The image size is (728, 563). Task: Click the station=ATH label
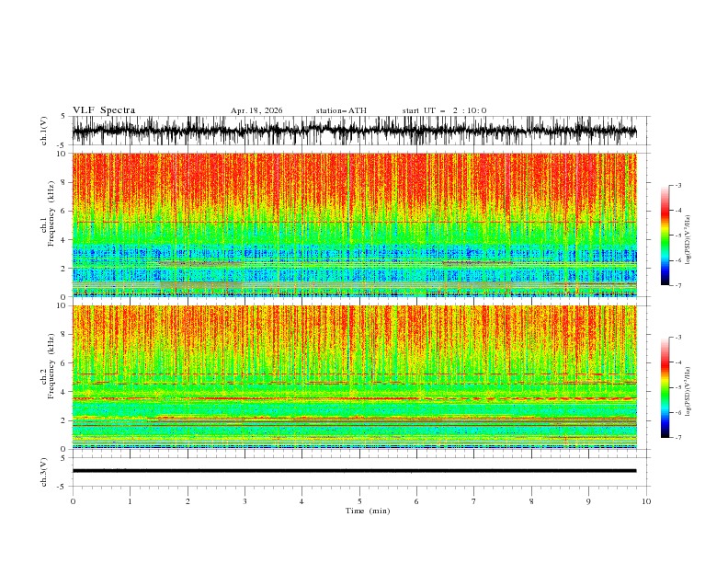click(341, 110)
